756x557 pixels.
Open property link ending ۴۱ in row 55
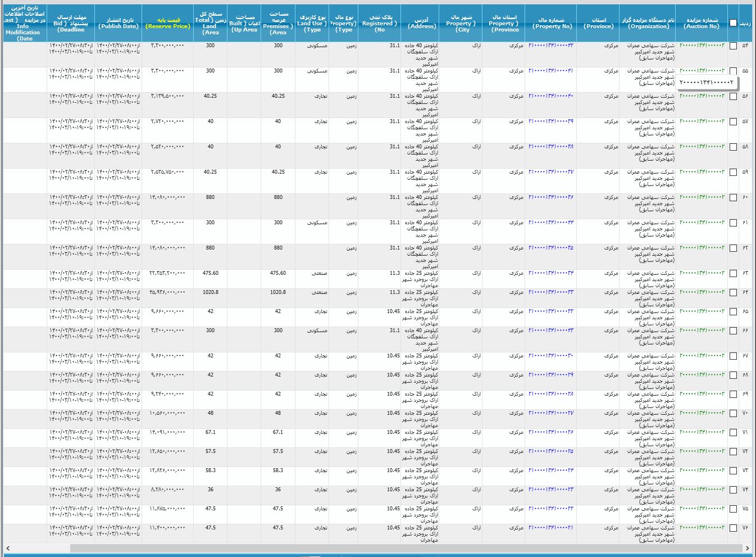(551, 71)
